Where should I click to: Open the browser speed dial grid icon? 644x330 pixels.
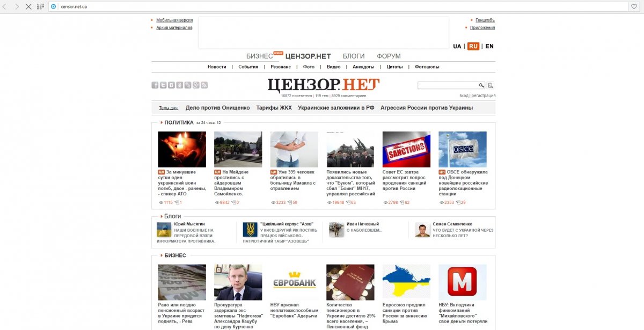click(40, 6)
